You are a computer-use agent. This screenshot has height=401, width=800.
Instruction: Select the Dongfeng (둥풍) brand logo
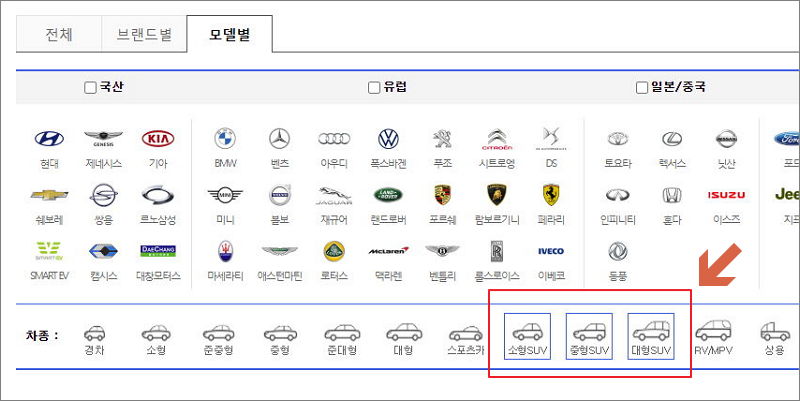tap(618, 251)
